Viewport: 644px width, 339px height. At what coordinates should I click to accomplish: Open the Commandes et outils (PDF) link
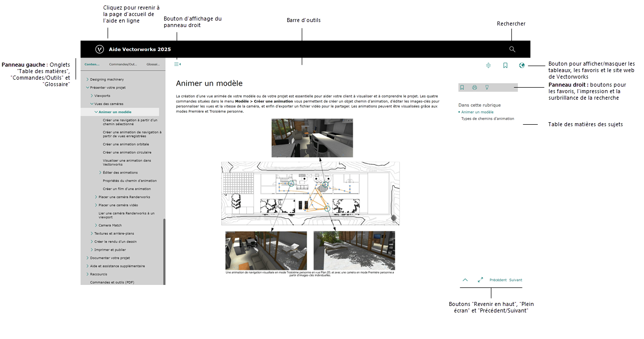tap(112, 282)
